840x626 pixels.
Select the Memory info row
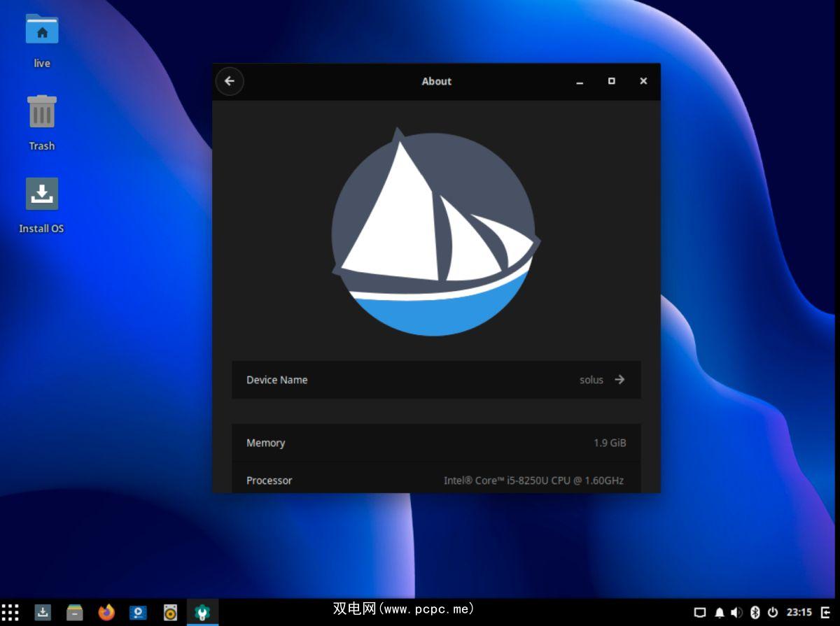tap(436, 443)
